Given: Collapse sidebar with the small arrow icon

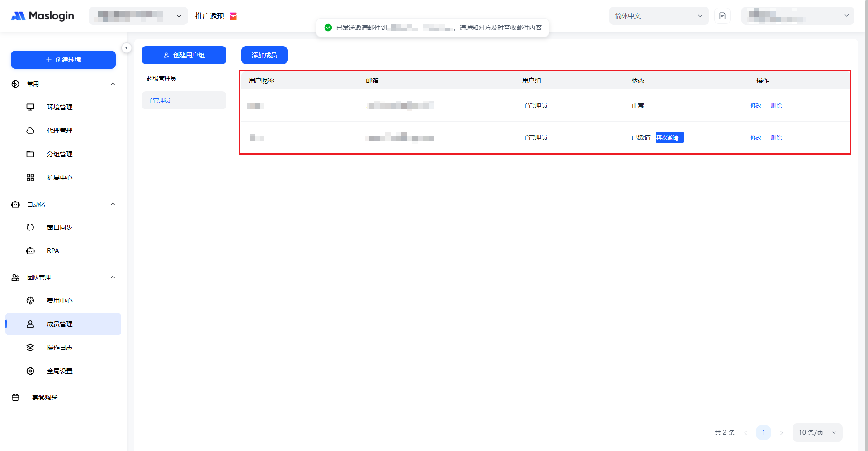Looking at the screenshot, I should [127, 48].
